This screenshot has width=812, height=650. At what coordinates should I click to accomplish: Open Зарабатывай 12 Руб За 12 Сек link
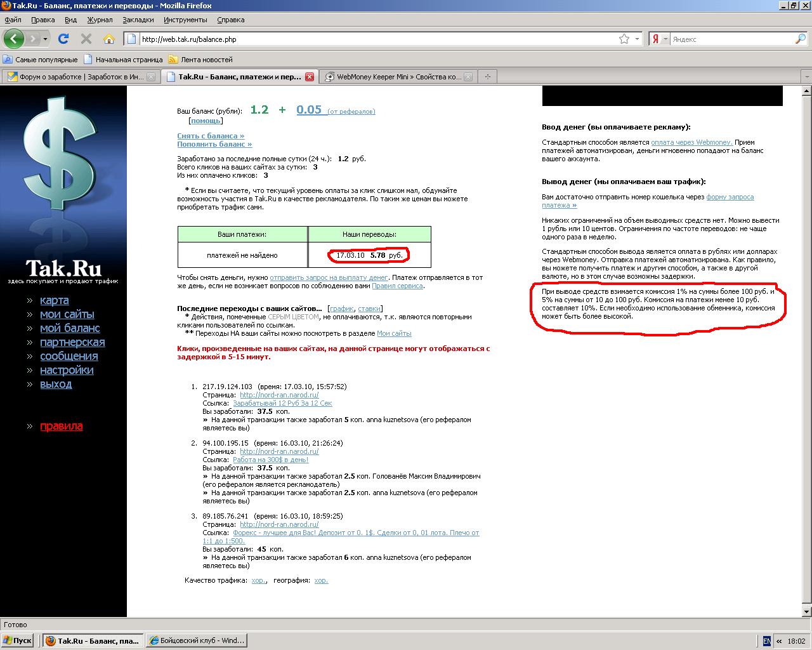click(282, 403)
